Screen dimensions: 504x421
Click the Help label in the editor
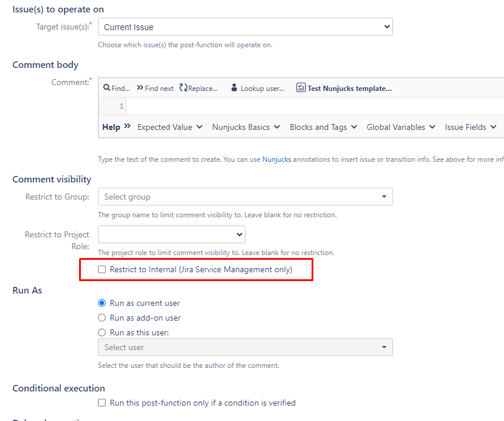(x=111, y=127)
